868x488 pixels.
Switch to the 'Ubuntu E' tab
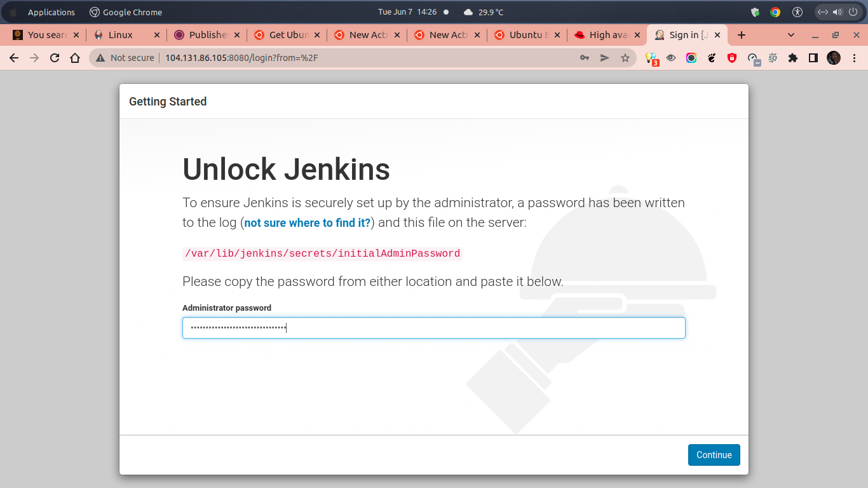(529, 35)
